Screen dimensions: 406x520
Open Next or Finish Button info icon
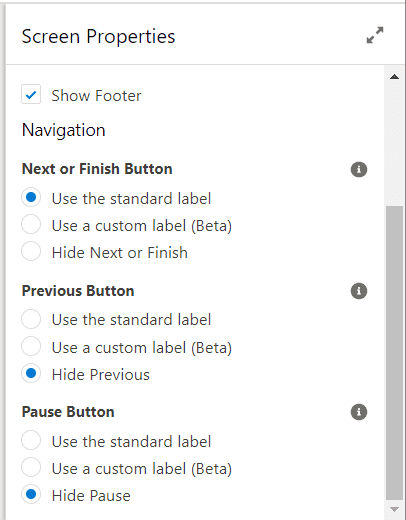click(x=359, y=169)
